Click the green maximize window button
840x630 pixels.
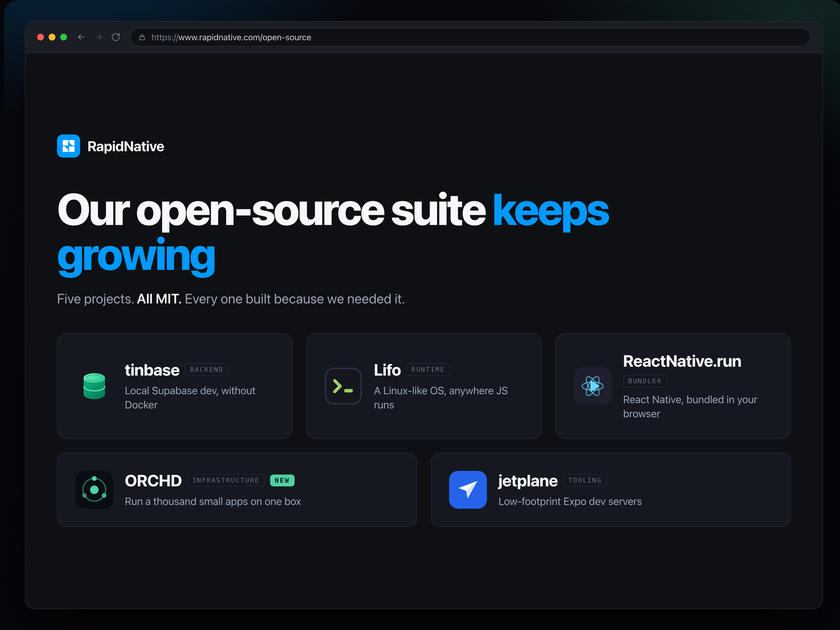point(64,37)
